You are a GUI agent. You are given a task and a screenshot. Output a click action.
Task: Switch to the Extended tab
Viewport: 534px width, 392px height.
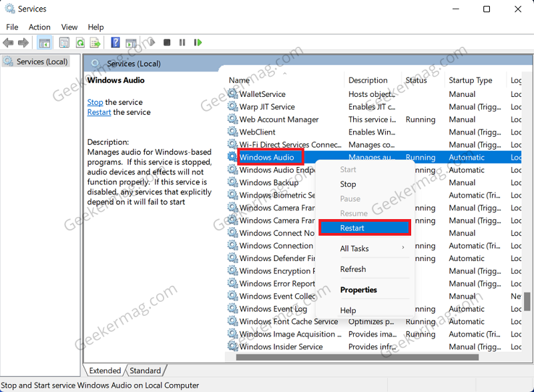pyautogui.click(x=105, y=370)
